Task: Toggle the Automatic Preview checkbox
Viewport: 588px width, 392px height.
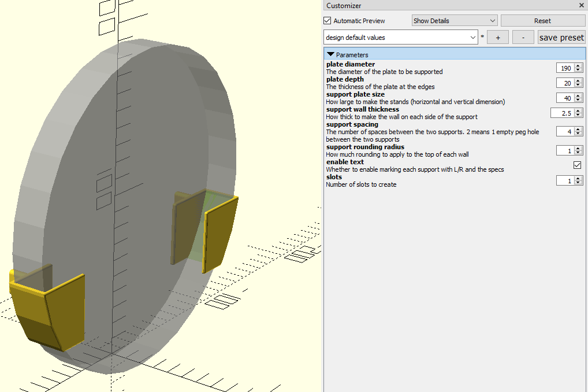Action: 328,21
